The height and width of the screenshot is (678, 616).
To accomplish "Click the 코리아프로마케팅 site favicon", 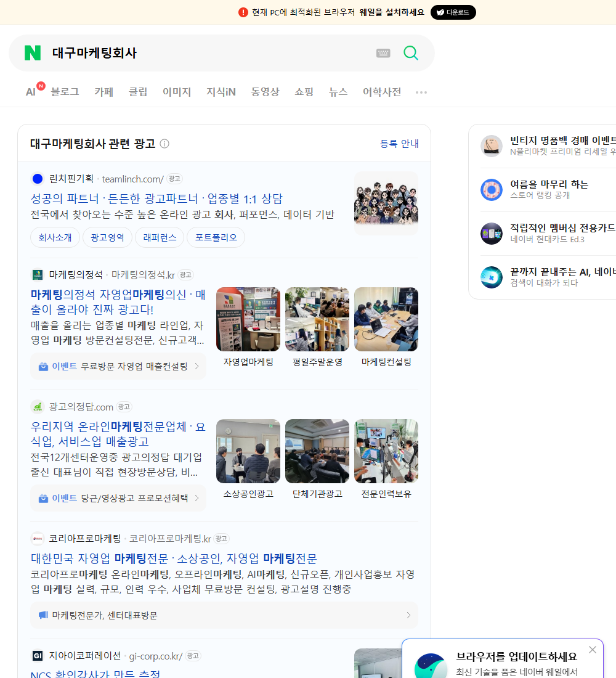I will pos(38,539).
